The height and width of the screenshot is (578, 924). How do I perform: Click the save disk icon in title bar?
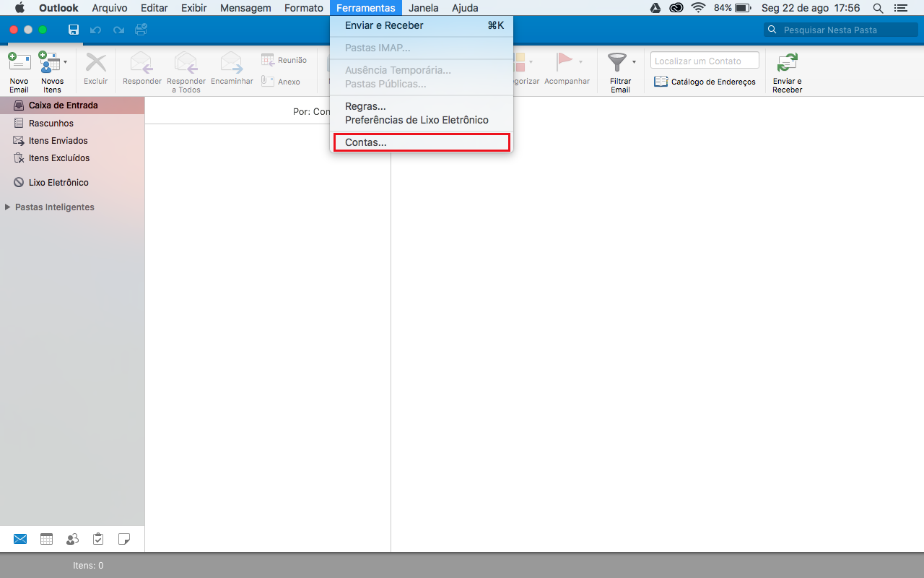tap(73, 30)
